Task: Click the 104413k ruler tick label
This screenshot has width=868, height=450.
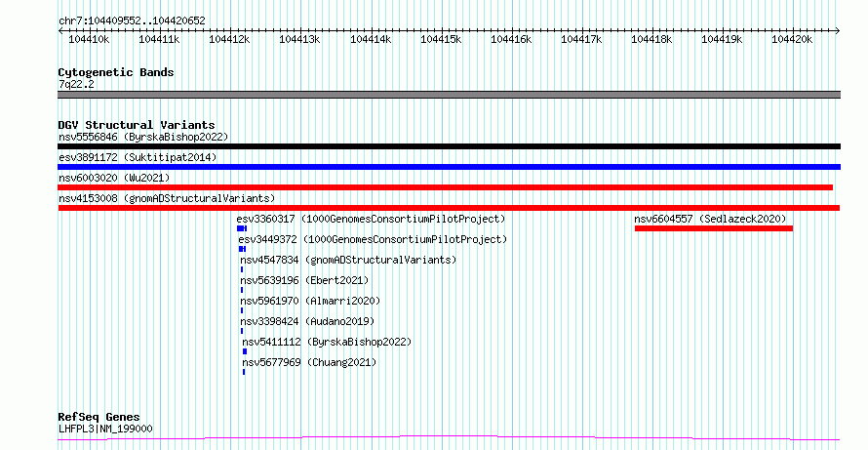Action: coord(300,39)
